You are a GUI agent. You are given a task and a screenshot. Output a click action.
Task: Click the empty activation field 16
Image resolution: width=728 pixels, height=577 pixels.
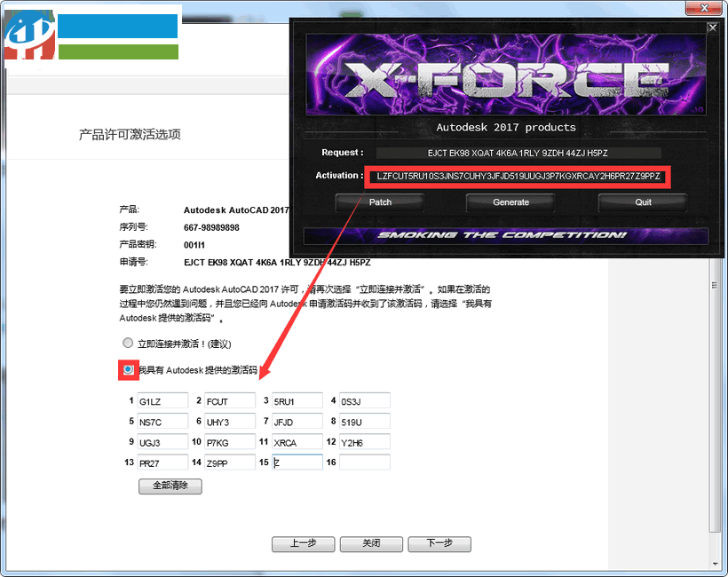(366, 462)
